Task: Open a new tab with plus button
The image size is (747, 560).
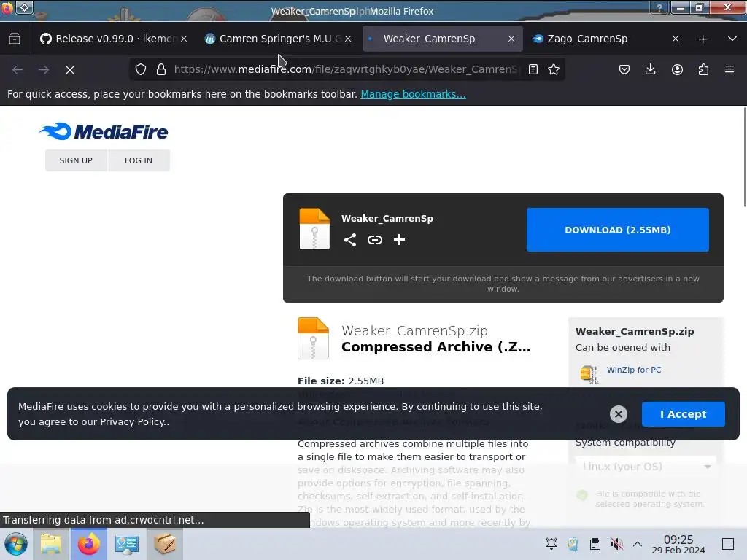Action: 703,39
